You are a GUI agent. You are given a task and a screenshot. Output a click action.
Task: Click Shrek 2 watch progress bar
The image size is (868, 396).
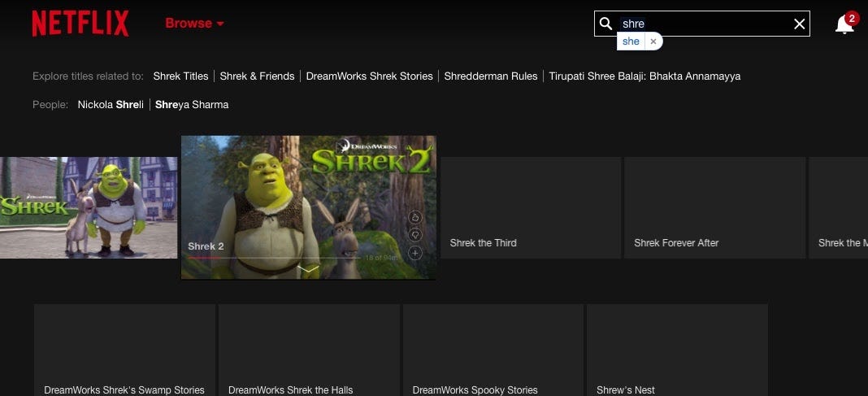[x=274, y=258]
